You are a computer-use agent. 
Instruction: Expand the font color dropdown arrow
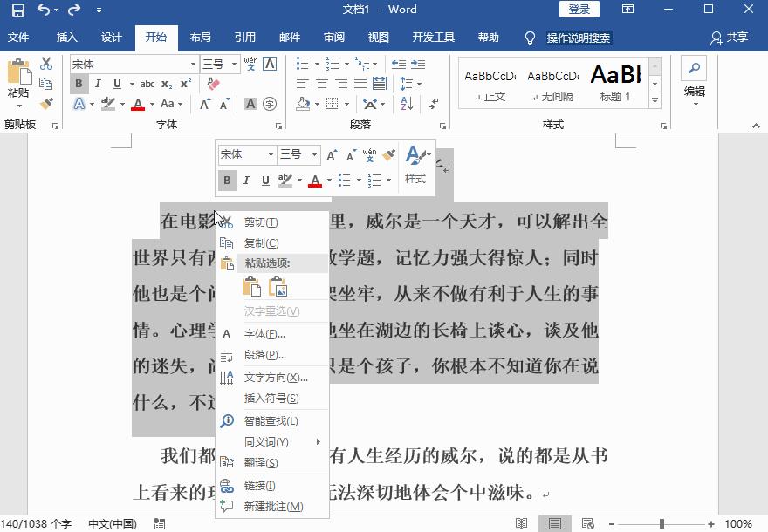coord(152,104)
